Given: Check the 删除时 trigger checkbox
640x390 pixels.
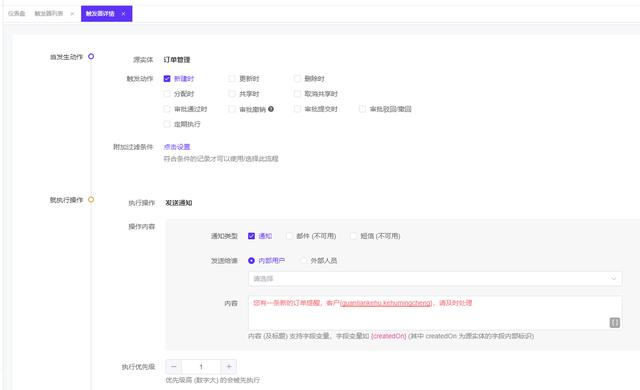Looking at the screenshot, I should (x=297, y=78).
